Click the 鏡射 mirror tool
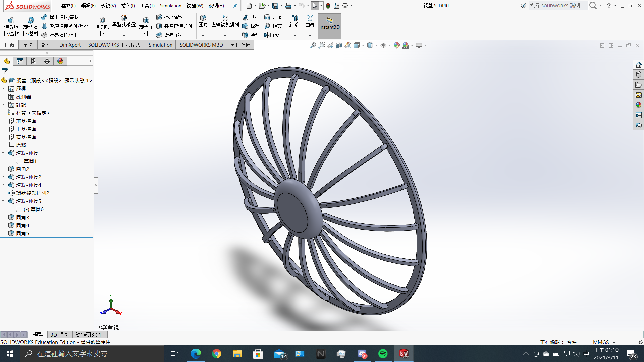The image size is (644, 362). coord(273,35)
